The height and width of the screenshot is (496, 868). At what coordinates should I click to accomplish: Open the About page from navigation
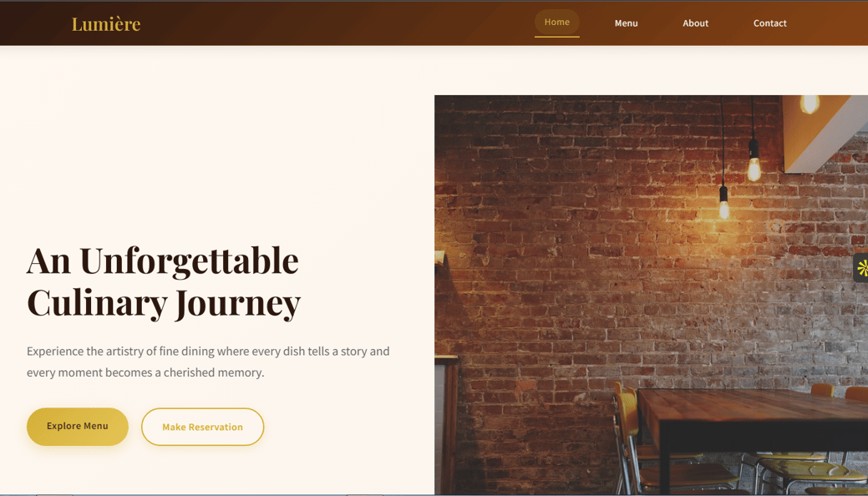click(x=695, y=23)
